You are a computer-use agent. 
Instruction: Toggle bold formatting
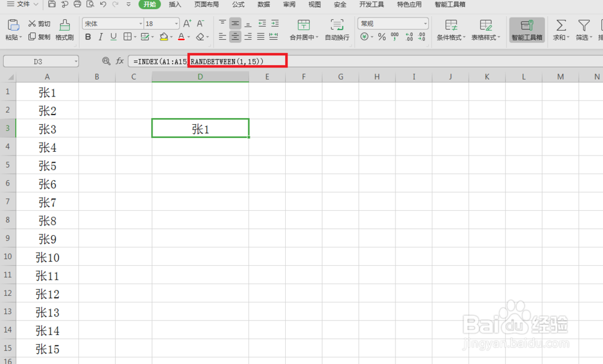click(x=88, y=37)
